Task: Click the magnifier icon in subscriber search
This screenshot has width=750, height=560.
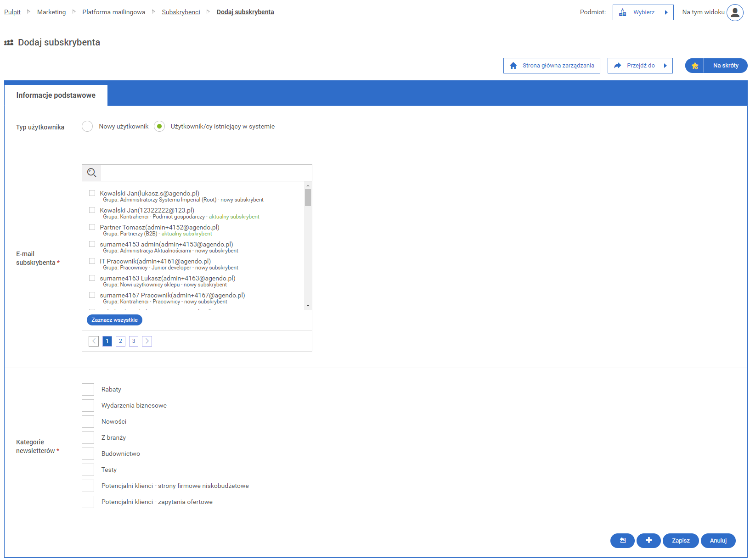Action: (x=91, y=173)
